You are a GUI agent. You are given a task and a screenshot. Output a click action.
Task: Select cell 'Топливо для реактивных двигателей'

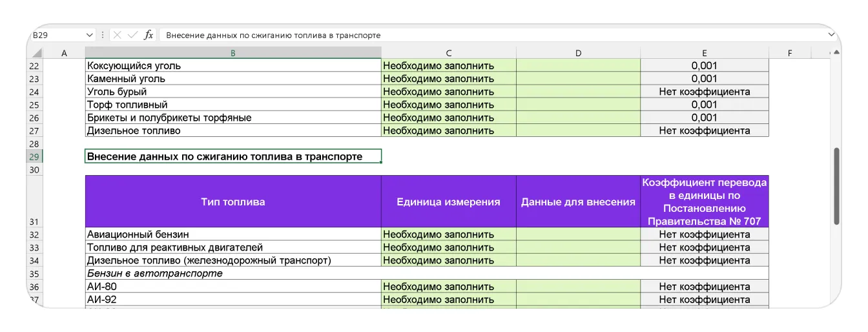point(233,247)
